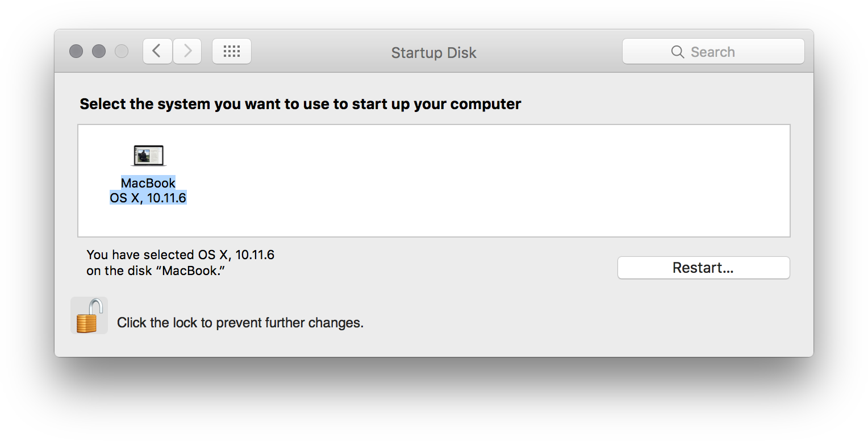Click the magnifying glass in Search
This screenshot has width=868, height=441.
[x=677, y=52]
